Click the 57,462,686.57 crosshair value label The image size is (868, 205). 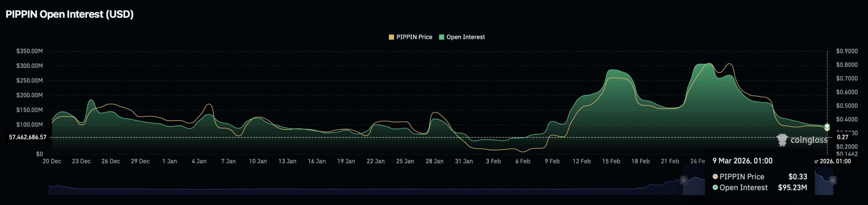(27, 137)
